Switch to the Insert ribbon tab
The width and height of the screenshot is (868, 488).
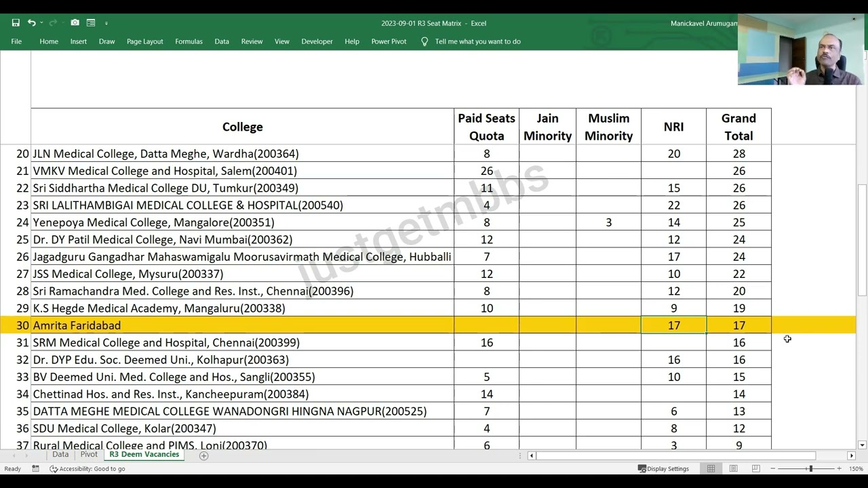click(79, 41)
